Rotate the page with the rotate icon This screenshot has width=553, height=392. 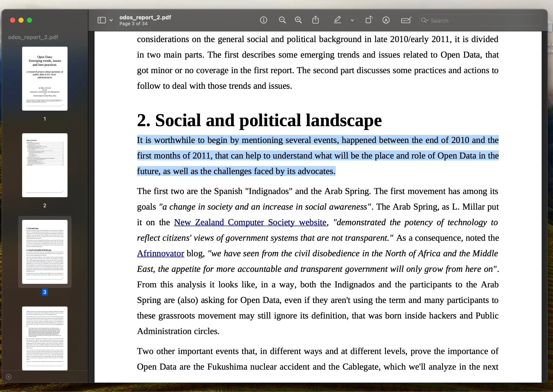click(x=369, y=20)
